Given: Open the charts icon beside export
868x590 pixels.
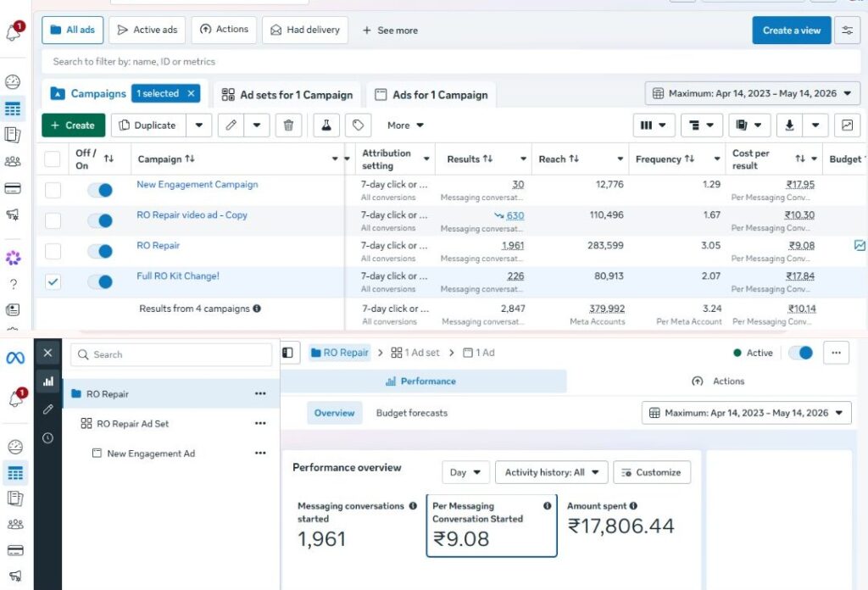Looking at the screenshot, I should tap(847, 125).
